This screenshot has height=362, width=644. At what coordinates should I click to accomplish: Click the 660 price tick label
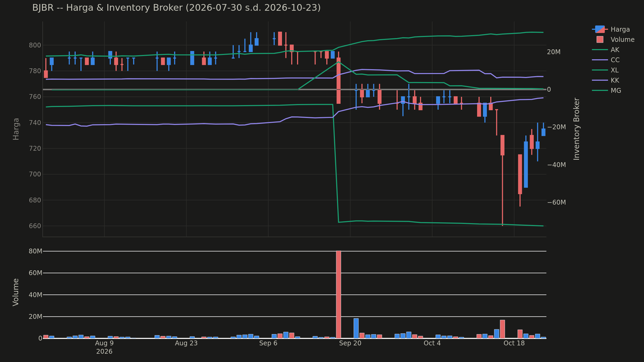[35, 226]
